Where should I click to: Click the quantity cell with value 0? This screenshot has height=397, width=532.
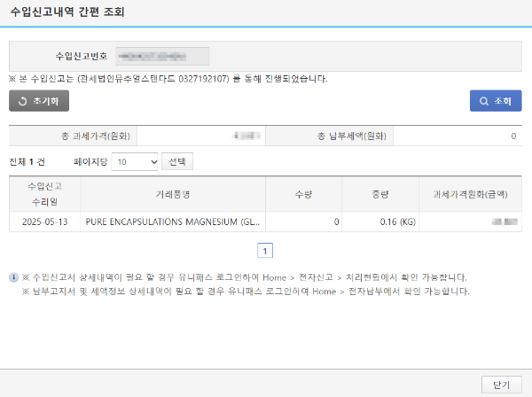(303, 222)
